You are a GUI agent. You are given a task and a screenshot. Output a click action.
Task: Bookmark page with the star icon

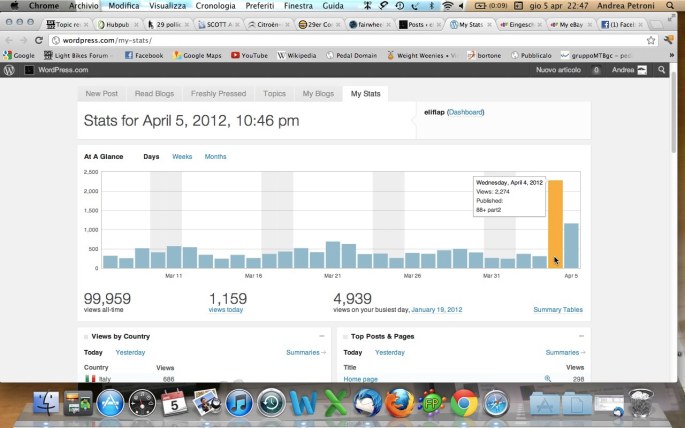650,40
